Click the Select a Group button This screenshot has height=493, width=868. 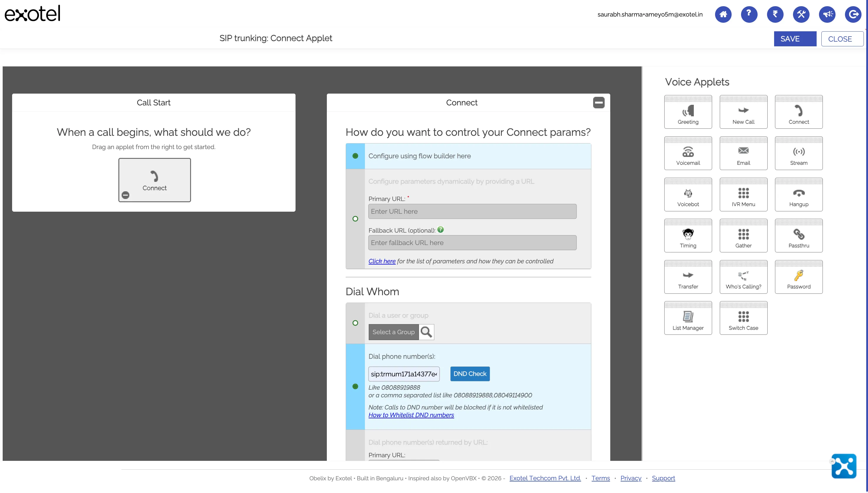[x=393, y=332]
